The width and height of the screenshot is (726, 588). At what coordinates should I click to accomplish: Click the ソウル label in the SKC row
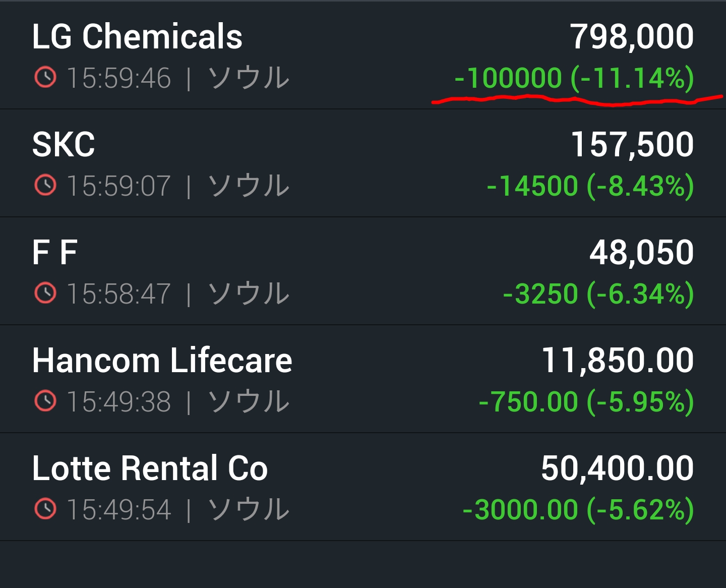249,185
